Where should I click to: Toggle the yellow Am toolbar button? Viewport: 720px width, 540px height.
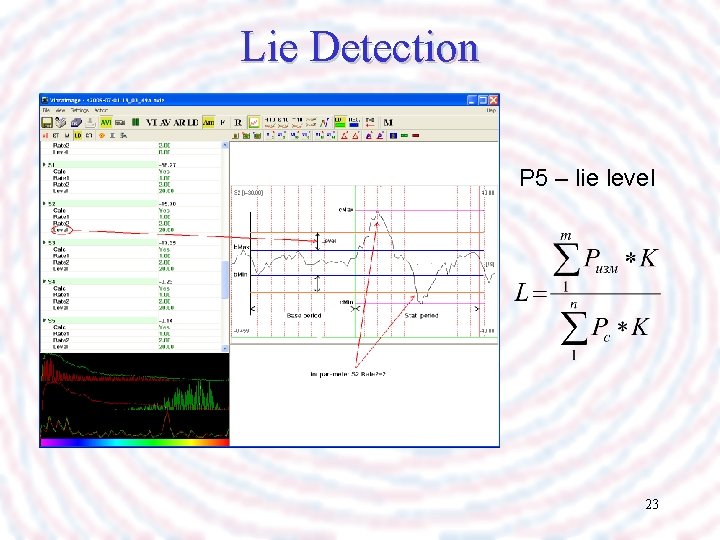[208, 122]
